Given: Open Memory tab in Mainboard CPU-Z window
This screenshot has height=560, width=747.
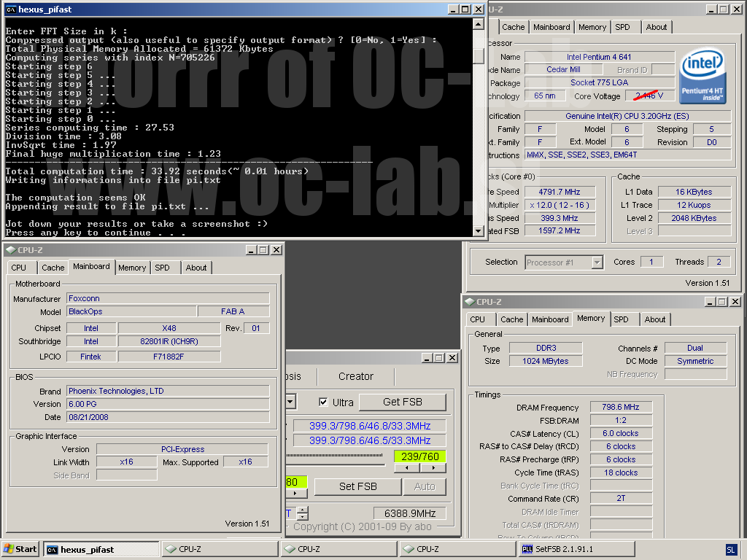Looking at the screenshot, I should click(132, 268).
